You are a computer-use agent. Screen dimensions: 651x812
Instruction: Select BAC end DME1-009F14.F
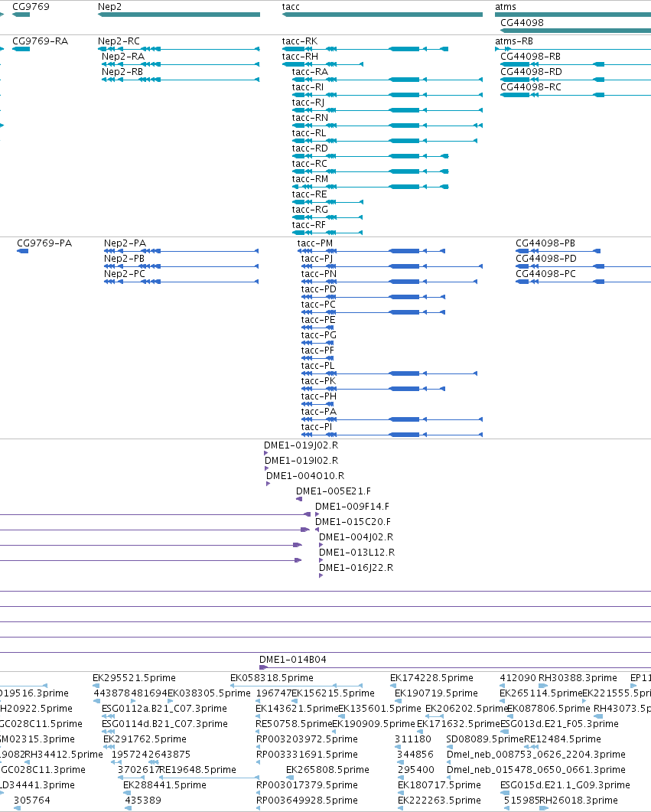click(x=353, y=507)
